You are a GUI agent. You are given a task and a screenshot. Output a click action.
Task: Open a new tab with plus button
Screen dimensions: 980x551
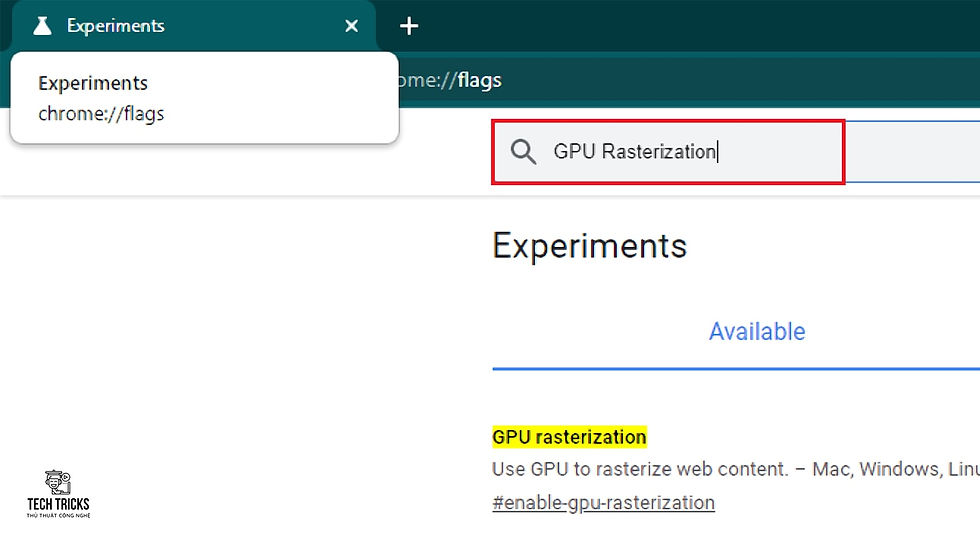pos(409,26)
